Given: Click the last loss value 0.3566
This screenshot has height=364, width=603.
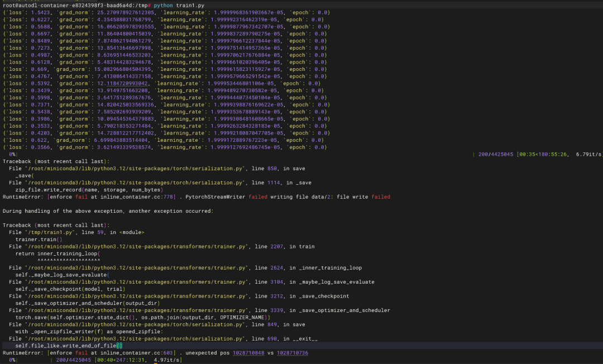Looking at the screenshot, I should [40, 147].
